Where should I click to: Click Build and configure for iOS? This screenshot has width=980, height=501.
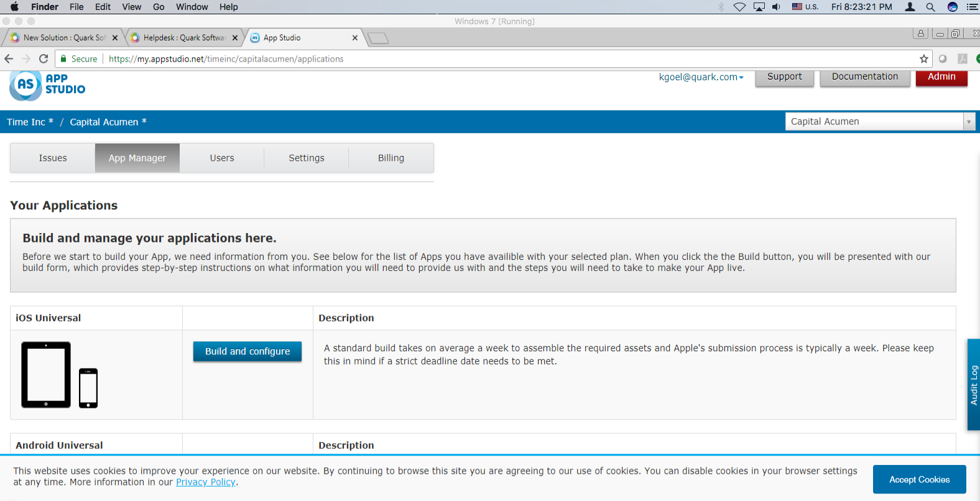point(247,351)
